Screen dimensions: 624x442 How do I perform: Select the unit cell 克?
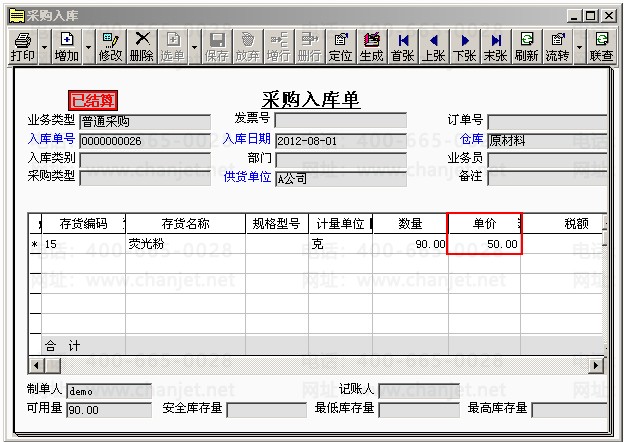tap(341, 244)
